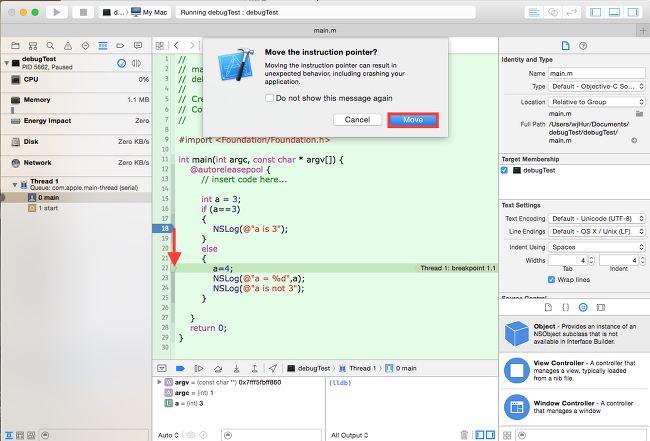The width and height of the screenshot is (650, 441).
Task: Open the code snippet library
Action: tap(565, 307)
